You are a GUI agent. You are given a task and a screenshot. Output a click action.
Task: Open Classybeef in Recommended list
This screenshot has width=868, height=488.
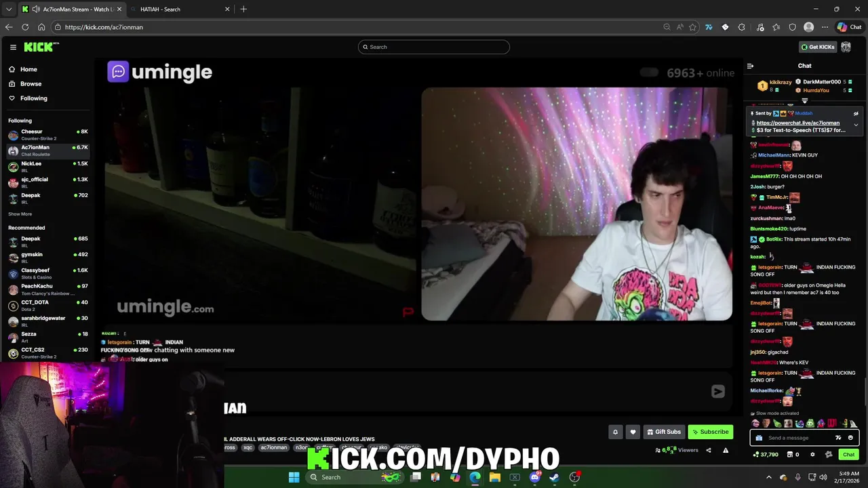point(47,273)
